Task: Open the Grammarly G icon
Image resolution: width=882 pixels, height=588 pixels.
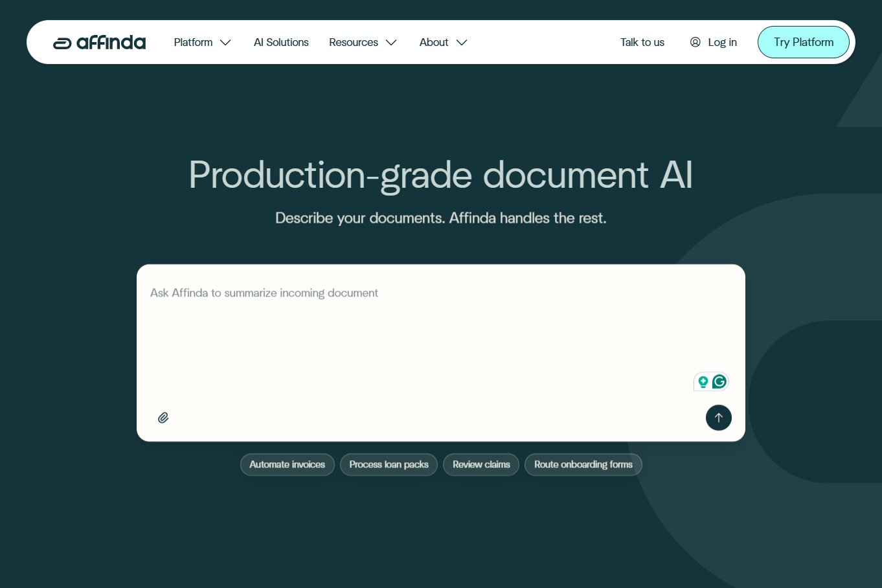Action: [719, 382]
